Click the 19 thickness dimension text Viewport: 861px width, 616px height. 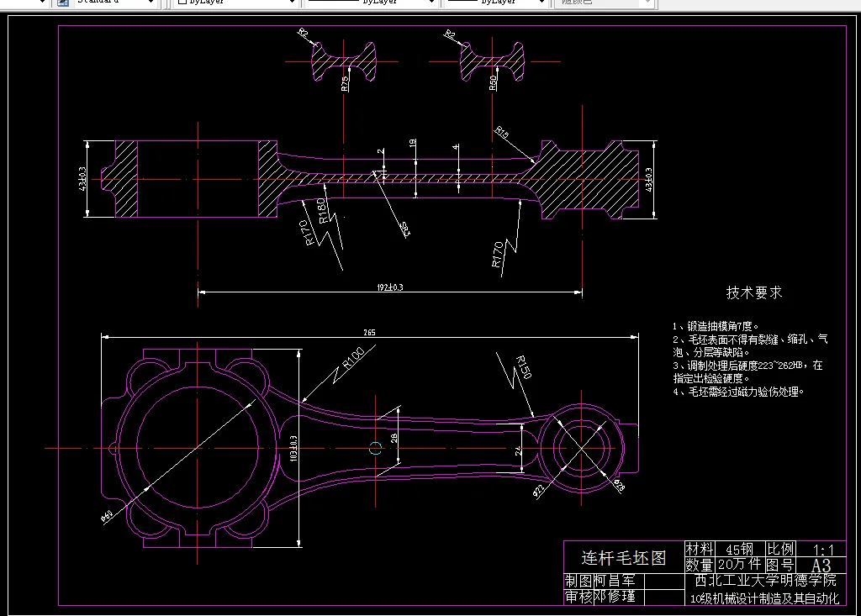(412, 144)
